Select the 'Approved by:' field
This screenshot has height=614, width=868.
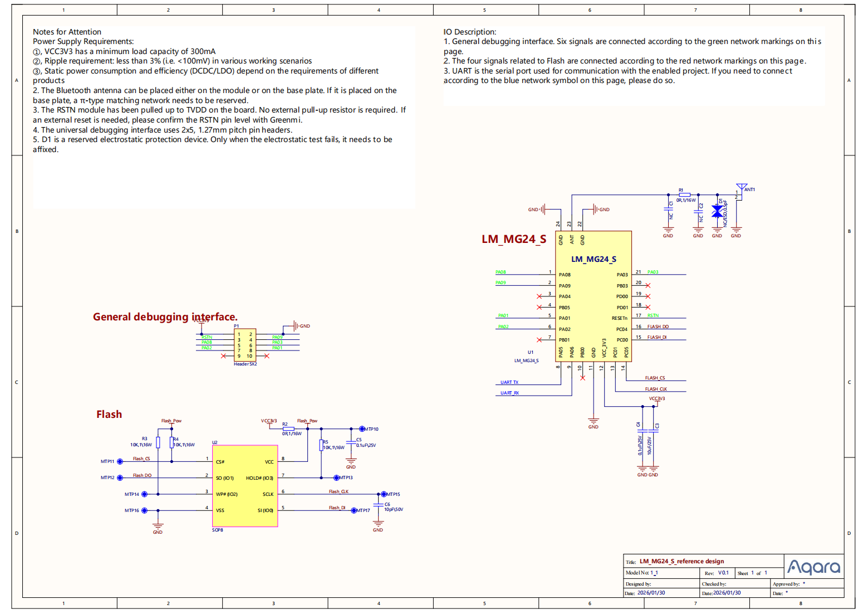coord(808,584)
